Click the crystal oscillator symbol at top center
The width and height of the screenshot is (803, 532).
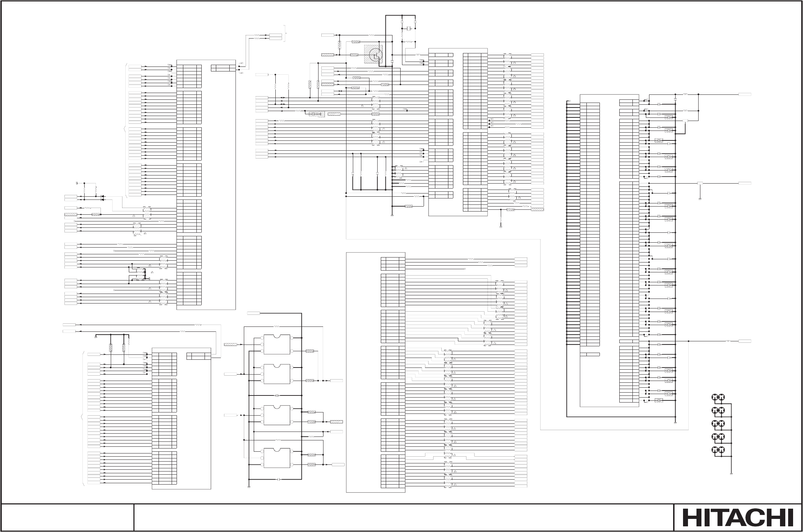click(x=409, y=28)
